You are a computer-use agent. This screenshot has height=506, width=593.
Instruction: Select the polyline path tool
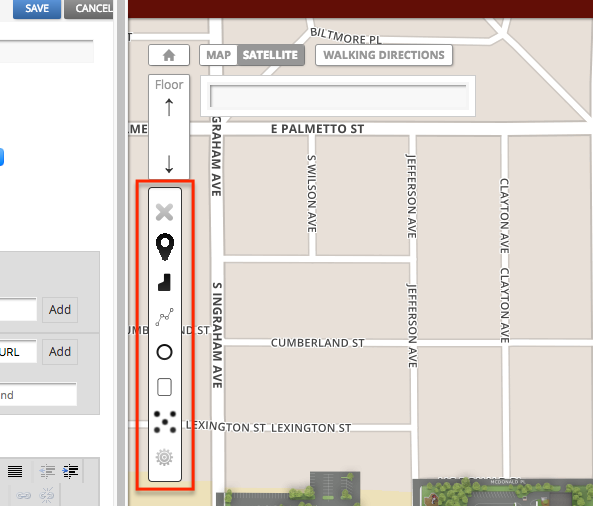pyautogui.click(x=165, y=317)
